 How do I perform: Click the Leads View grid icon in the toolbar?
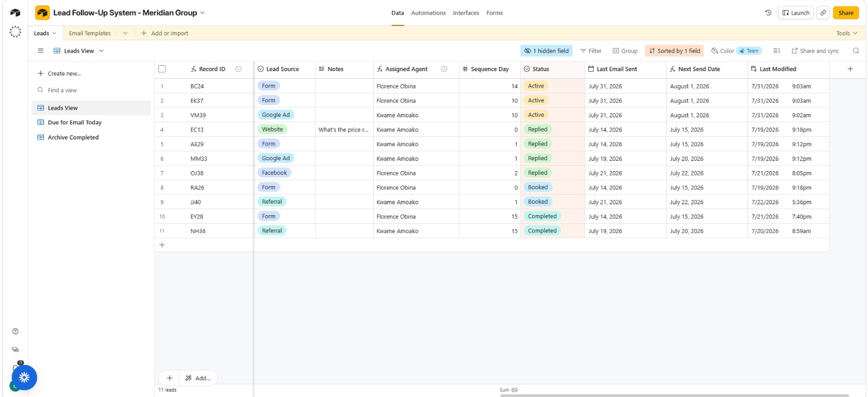click(x=57, y=51)
